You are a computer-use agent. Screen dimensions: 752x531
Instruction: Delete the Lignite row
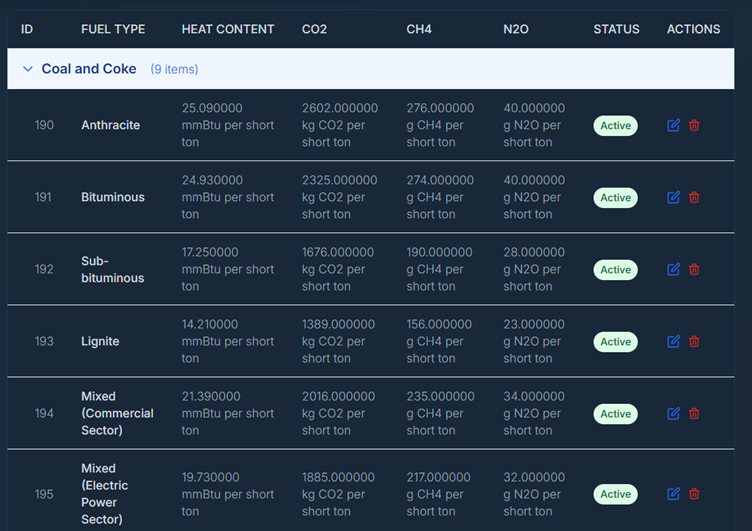pos(694,342)
